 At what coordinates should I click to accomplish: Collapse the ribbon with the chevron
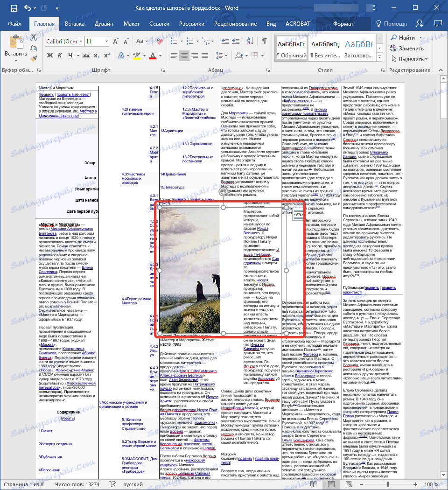(441, 70)
